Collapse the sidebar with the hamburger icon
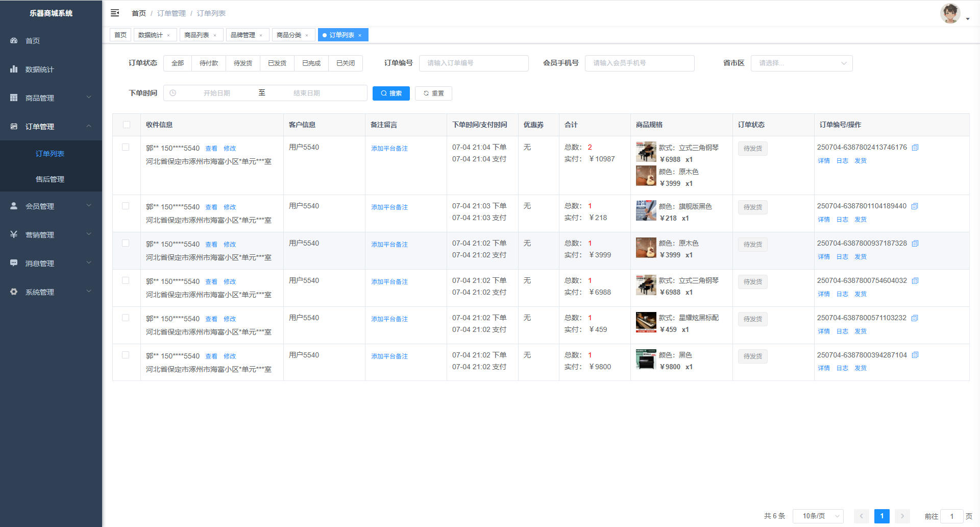 (x=115, y=13)
